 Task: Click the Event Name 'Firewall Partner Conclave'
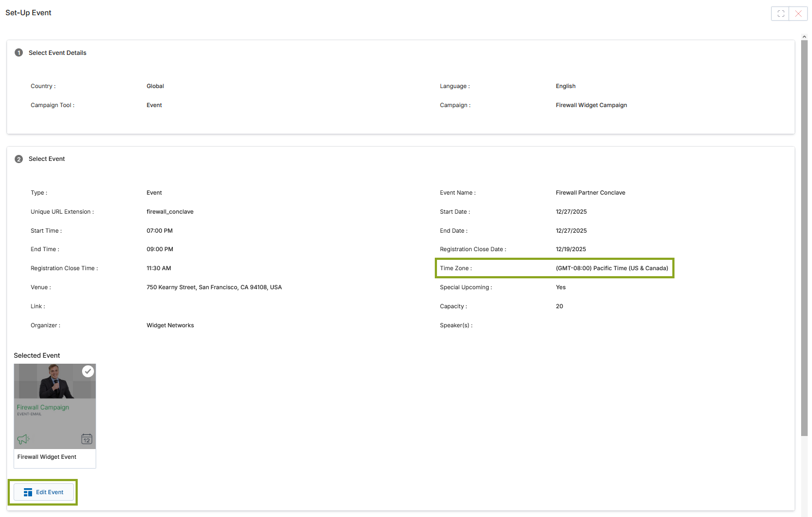pyautogui.click(x=590, y=193)
